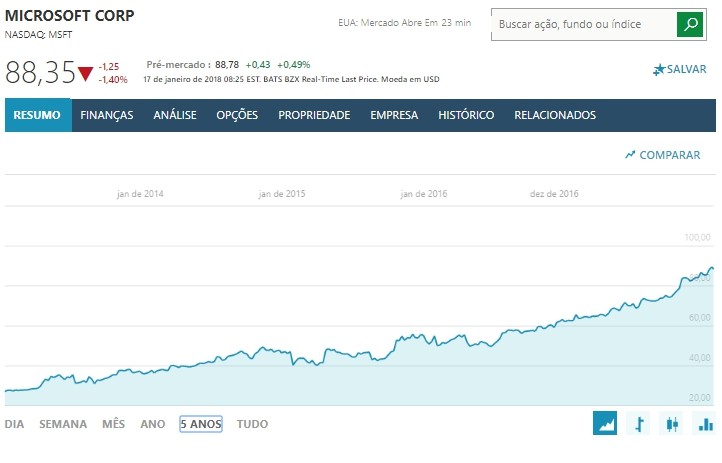Click the red down-arrow price indicator
This screenshot has height=463, width=722.
tap(85, 74)
